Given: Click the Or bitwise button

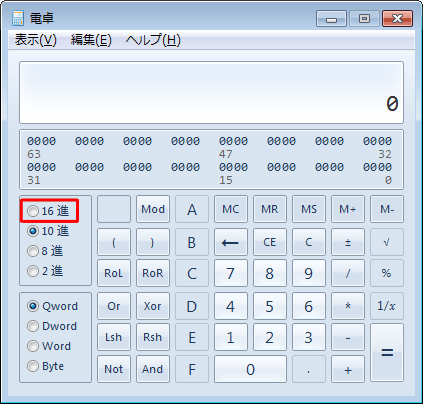Looking at the screenshot, I should pyautogui.click(x=114, y=306).
